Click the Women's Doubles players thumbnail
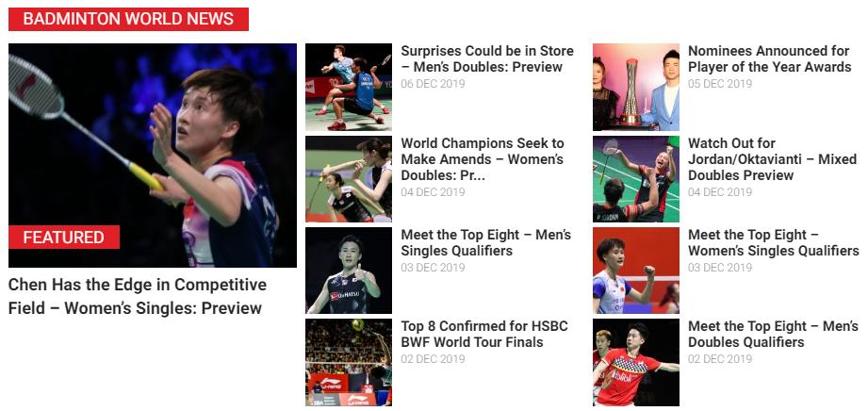868x411 pixels. pos(349,179)
